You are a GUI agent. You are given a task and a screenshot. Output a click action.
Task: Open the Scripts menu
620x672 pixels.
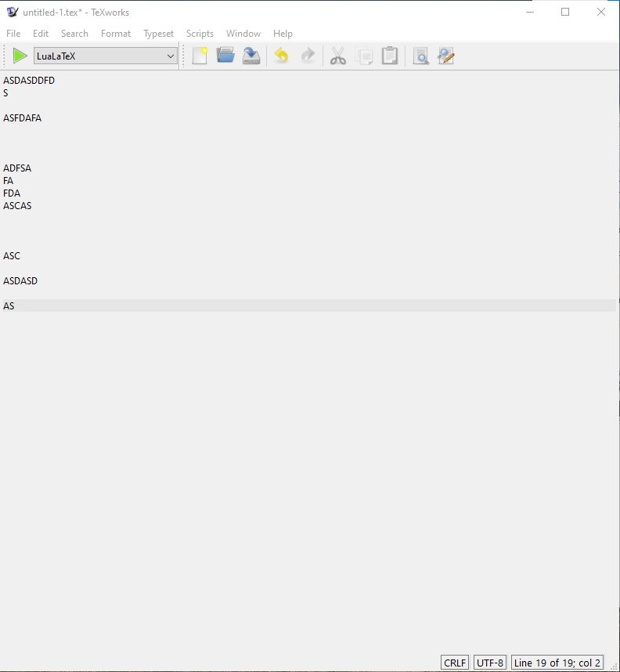pyautogui.click(x=200, y=34)
